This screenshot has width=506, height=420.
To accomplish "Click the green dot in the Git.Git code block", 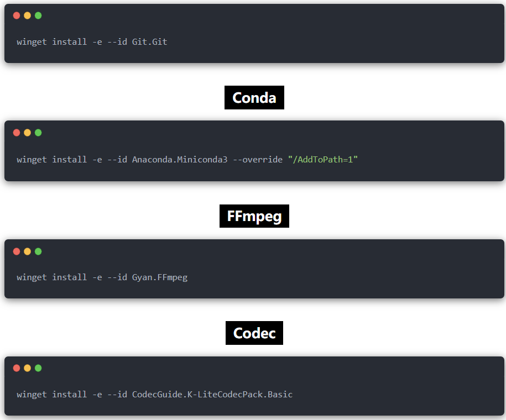I will point(38,15).
